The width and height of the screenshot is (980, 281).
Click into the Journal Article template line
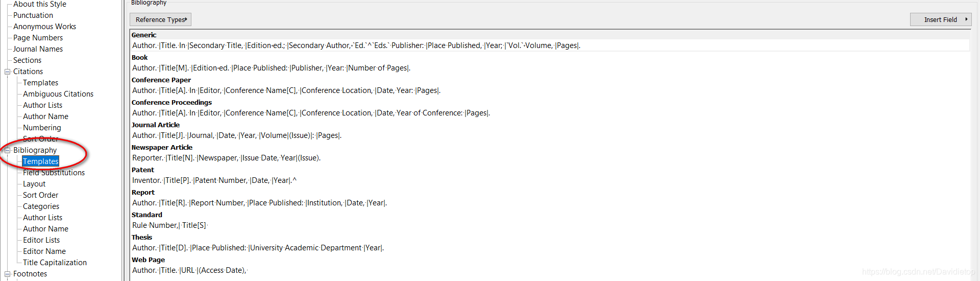[x=237, y=135]
